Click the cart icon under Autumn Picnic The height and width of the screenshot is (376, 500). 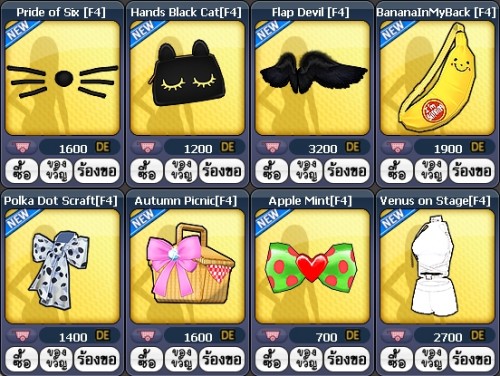[x=147, y=335]
